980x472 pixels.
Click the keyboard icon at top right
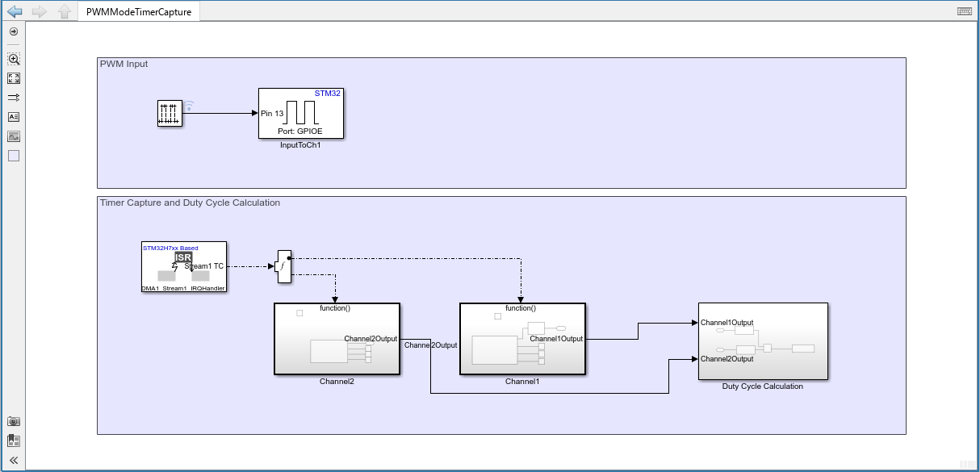(x=964, y=11)
